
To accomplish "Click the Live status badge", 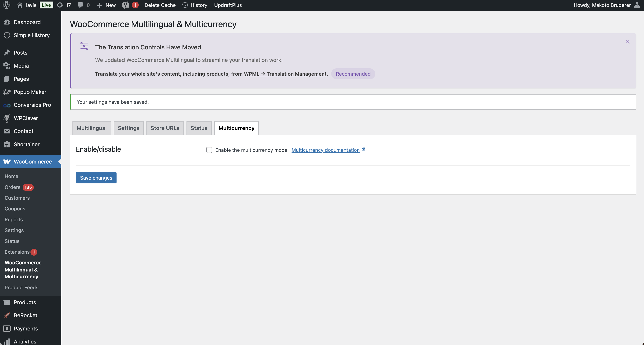I will coord(47,5).
